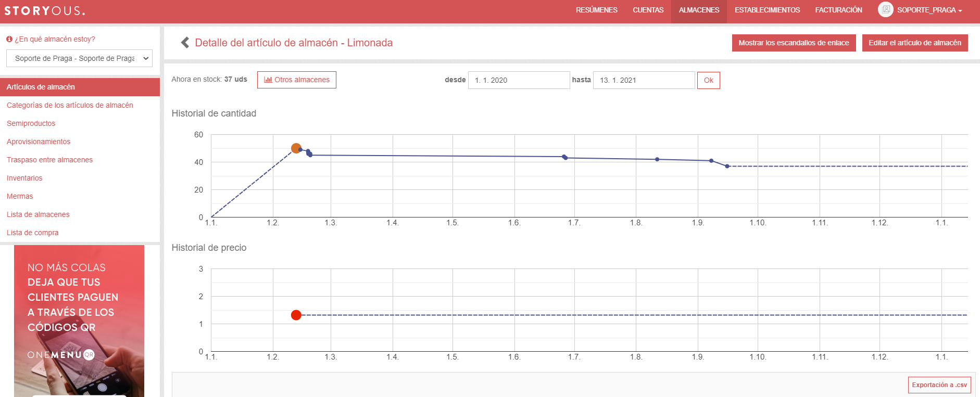Open the CUENTAS menu
The height and width of the screenshot is (397, 980).
(x=648, y=10)
